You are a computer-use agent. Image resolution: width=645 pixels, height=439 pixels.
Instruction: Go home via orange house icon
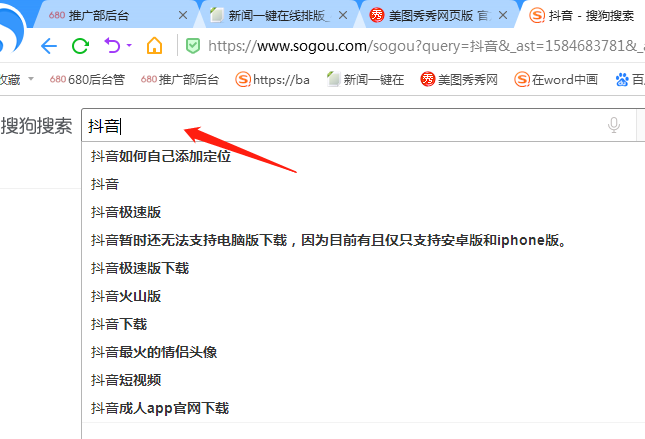pyautogui.click(x=155, y=45)
